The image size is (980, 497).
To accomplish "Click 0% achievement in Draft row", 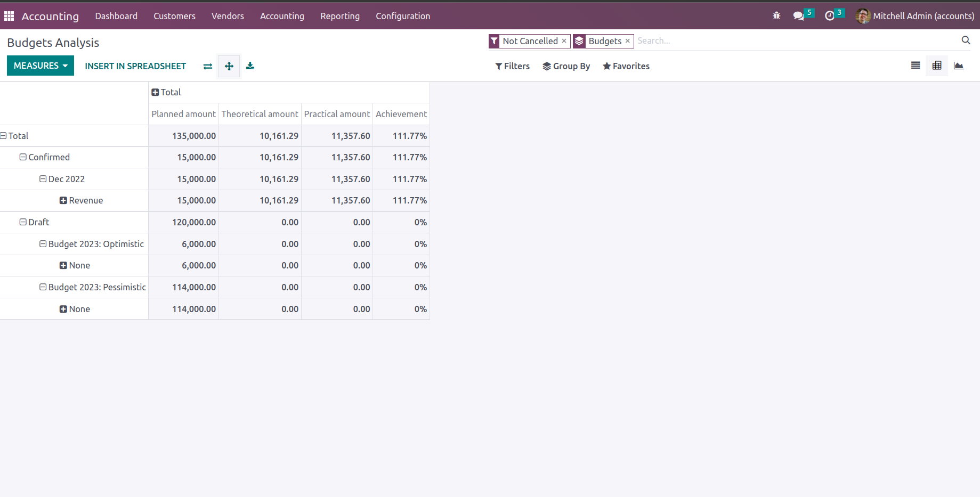I will click(401, 222).
